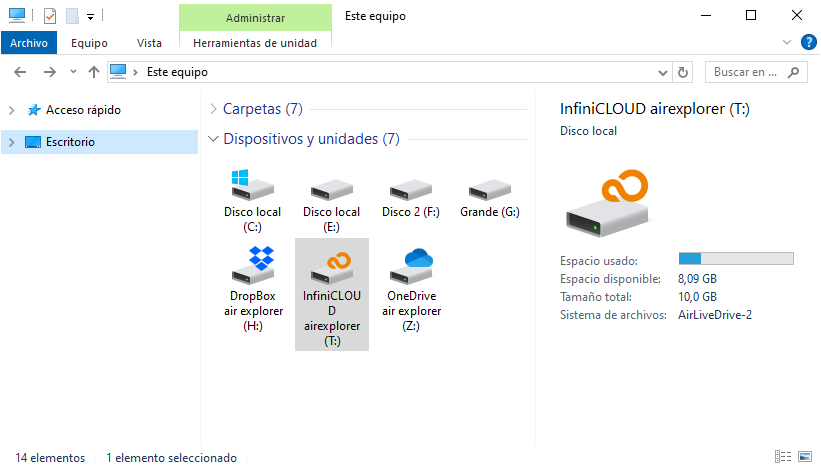Image resolution: width=821 pixels, height=470 pixels.
Task: Go up one folder level
Action: [x=94, y=72]
